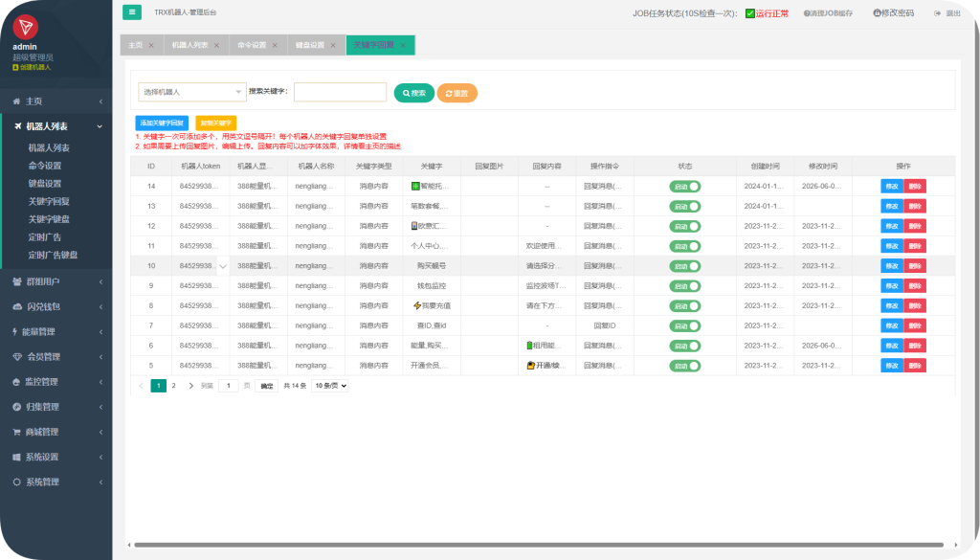
Task: Toggle the status switch for ID 13
Action: (x=685, y=206)
